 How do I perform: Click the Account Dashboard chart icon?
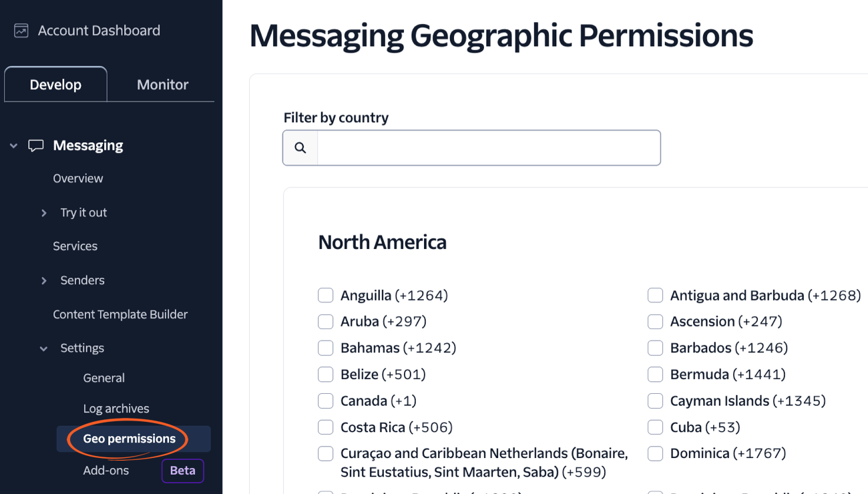click(x=21, y=31)
